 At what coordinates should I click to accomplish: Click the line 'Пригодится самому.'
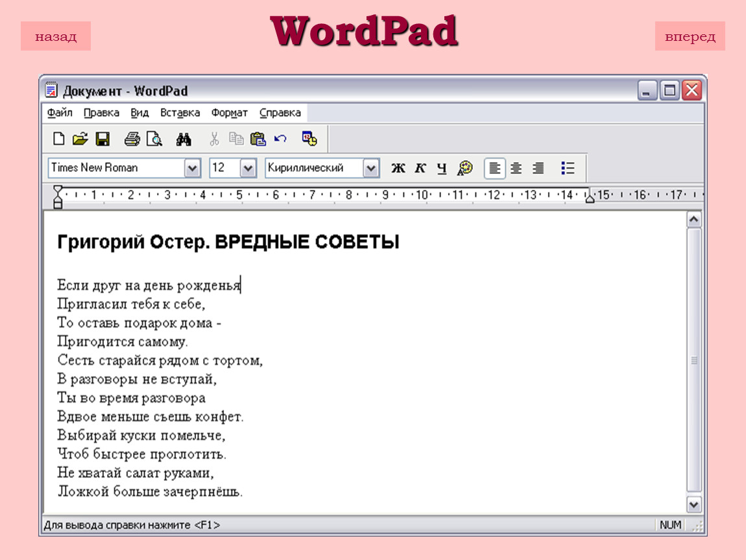[x=123, y=342]
